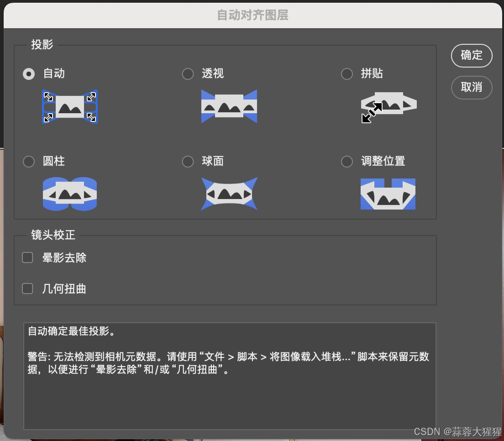Image resolution: width=504 pixels, height=441 pixels.
Task: Click the 自动确定最佳投影 description text
Action: [71, 331]
